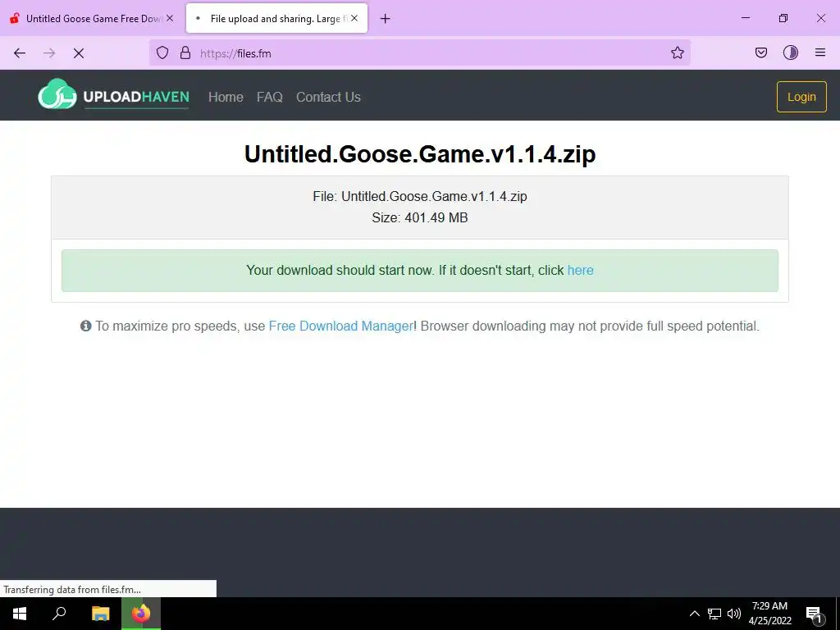Viewport: 840px width, 630px height.
Task: Click the Untitled.Goose.Game.v1.1.4.zip heading
Action: 420,153
